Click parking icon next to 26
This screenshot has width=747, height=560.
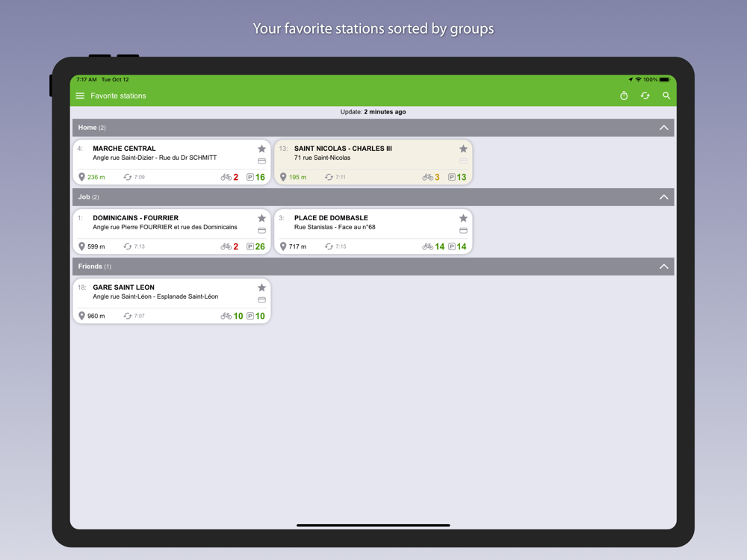coord(250,246)
